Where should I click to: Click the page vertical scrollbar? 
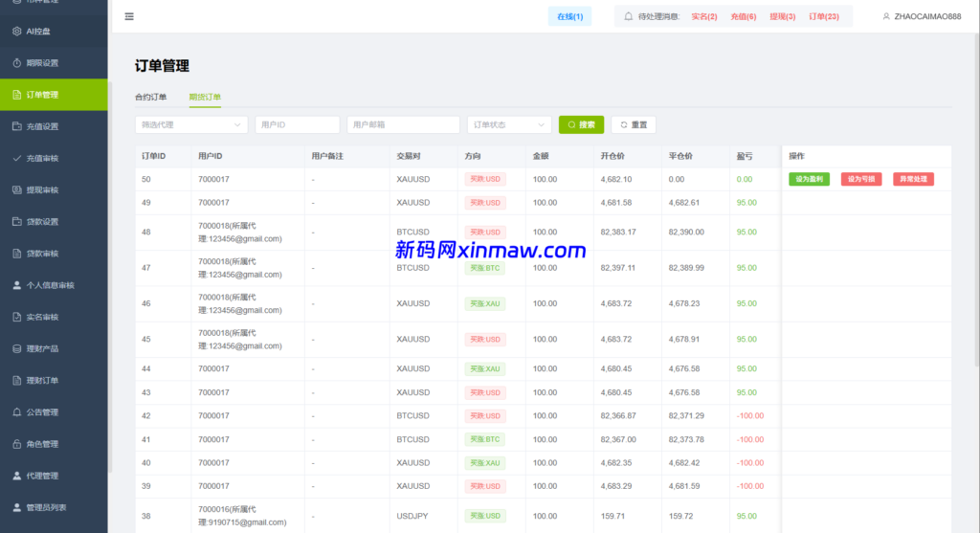[976, 200]
